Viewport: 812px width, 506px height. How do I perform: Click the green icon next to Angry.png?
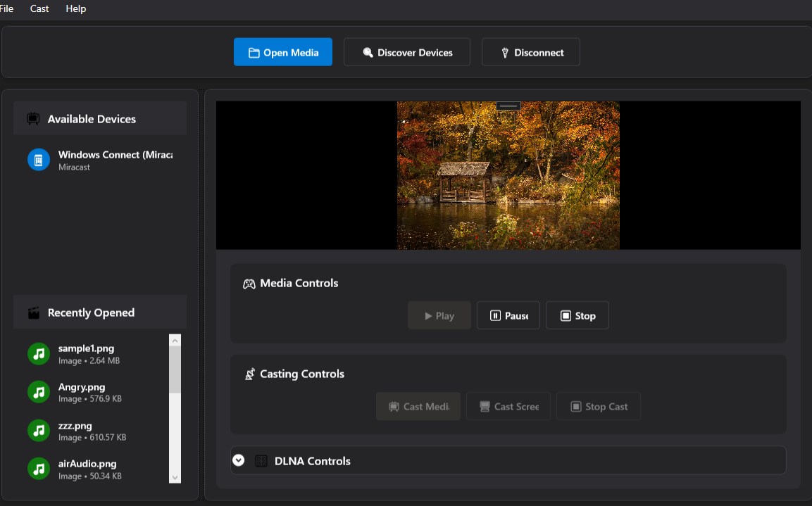pyautogui.click(x=38, y=392)
